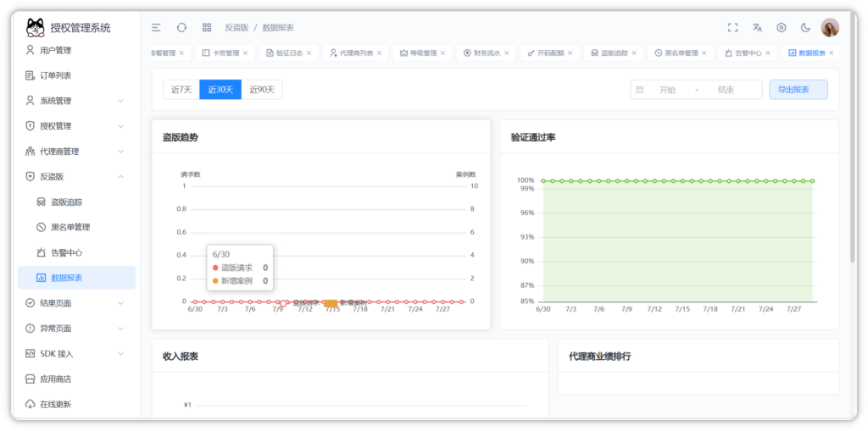This screenshot has width=868, height=431.
Task: Click the 收入报表 card title
Action: (181, 356)
